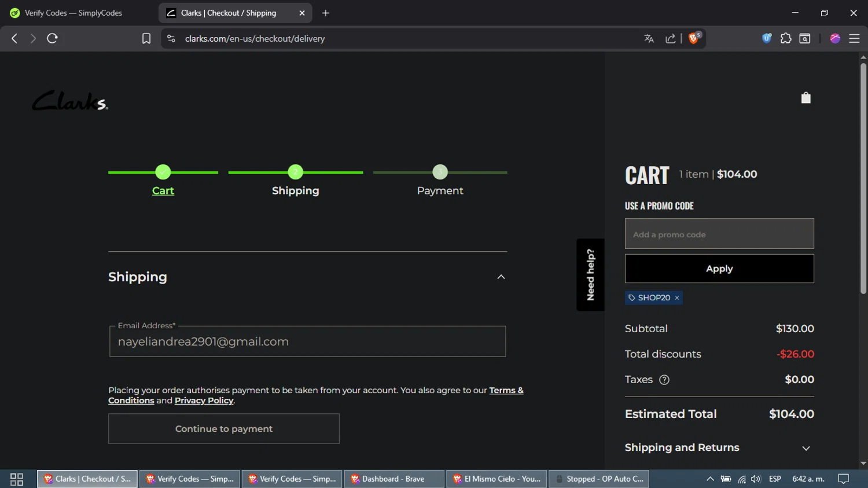Open the extensions puzzle icon

[x=786, y=38]
